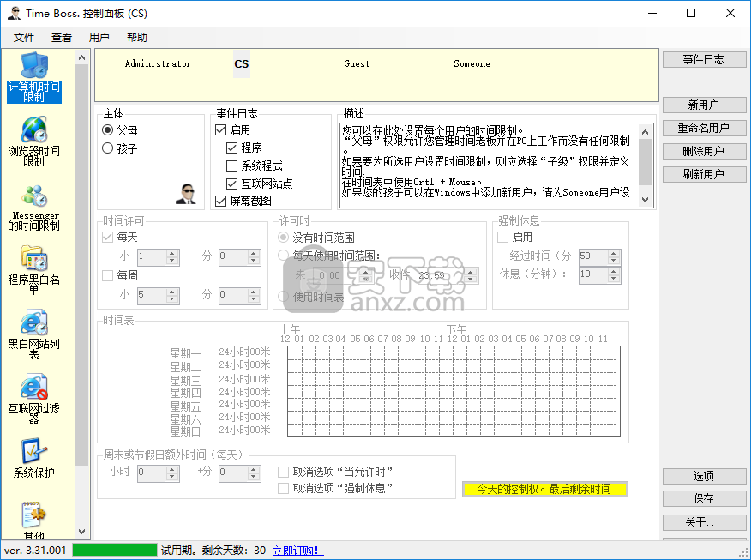Screen dimensions: 751x560
Task: Click spinner of extra 小时 field
Action: pyautogui.click(x=172, y=473)
